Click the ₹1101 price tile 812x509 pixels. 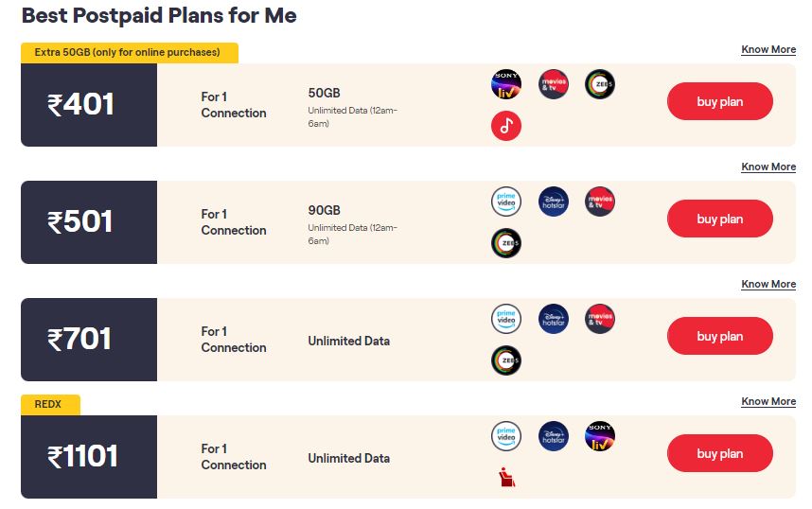(89, 457)
